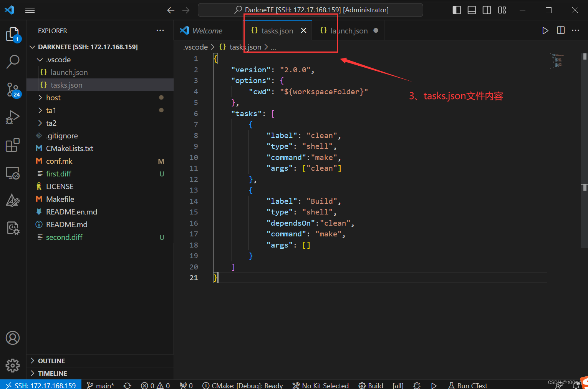This screenshot has height=389, width=588.
Task: Click the Run CTest status item
Action: [x=468, y=385]
